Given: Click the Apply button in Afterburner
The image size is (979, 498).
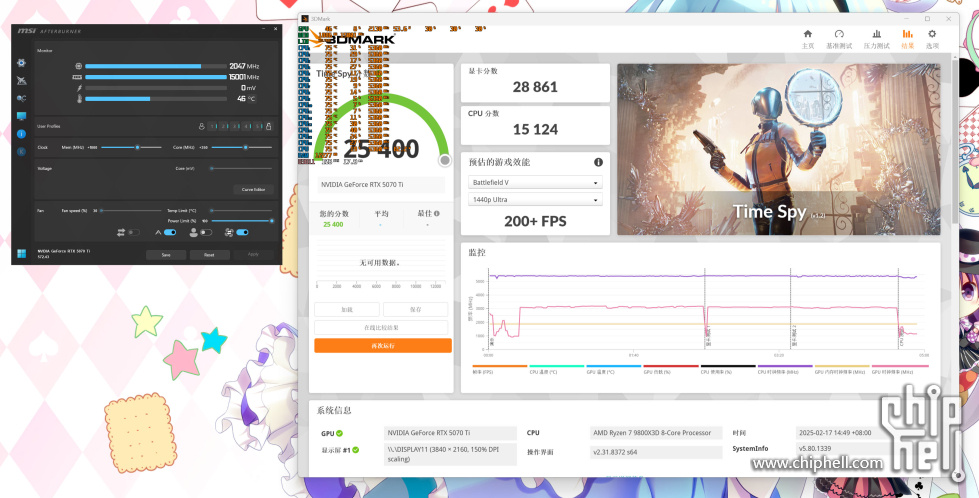Looking at the screenshot, I should [253, 255].
